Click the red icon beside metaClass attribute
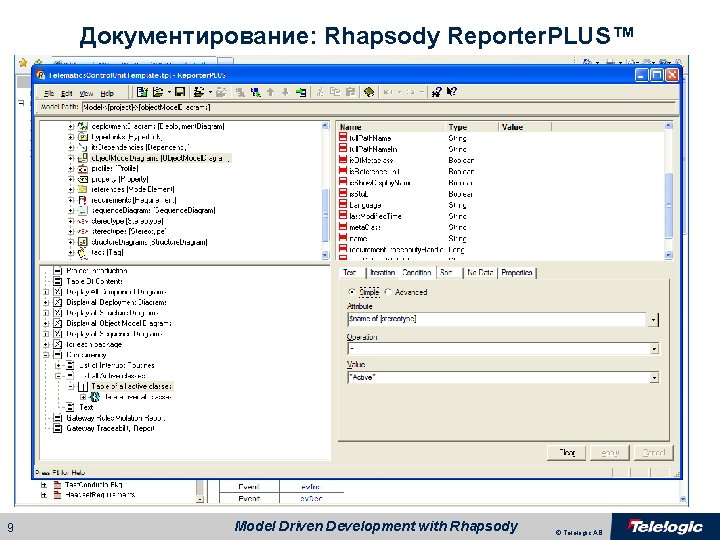 [x=343, y=226]
